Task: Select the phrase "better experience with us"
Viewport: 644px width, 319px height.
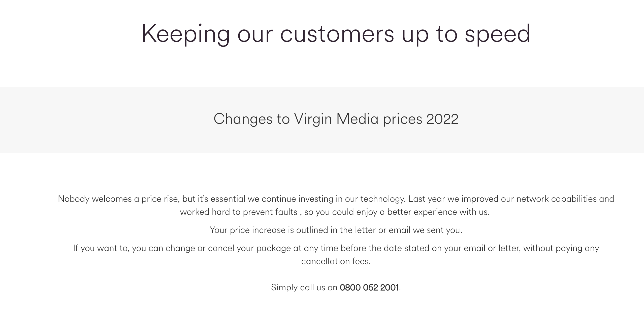Action: [x=438, y=212]
